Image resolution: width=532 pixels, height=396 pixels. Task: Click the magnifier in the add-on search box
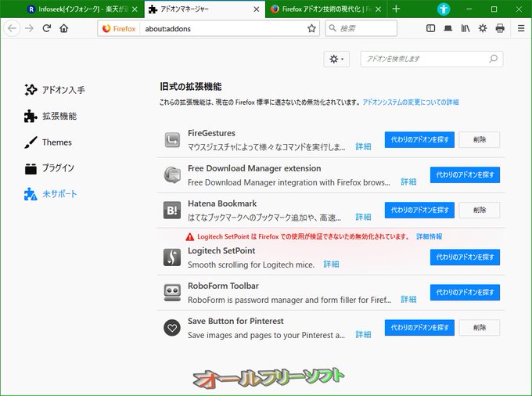pos(493,59)
